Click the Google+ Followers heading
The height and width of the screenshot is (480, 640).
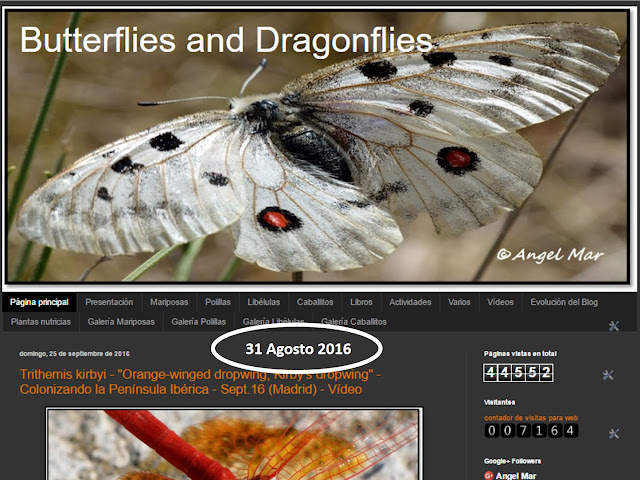click(512, 461)
